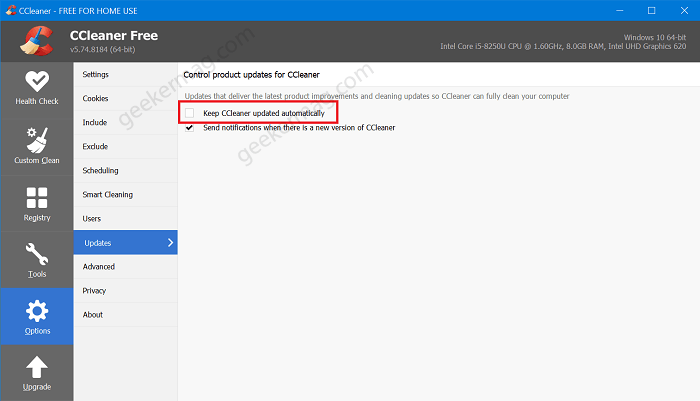Open the Users options page

125,219
